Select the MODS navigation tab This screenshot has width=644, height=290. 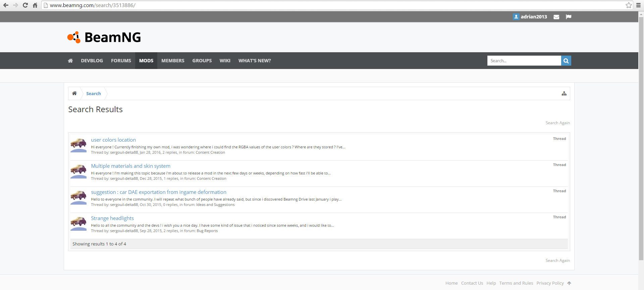[146, 61]
